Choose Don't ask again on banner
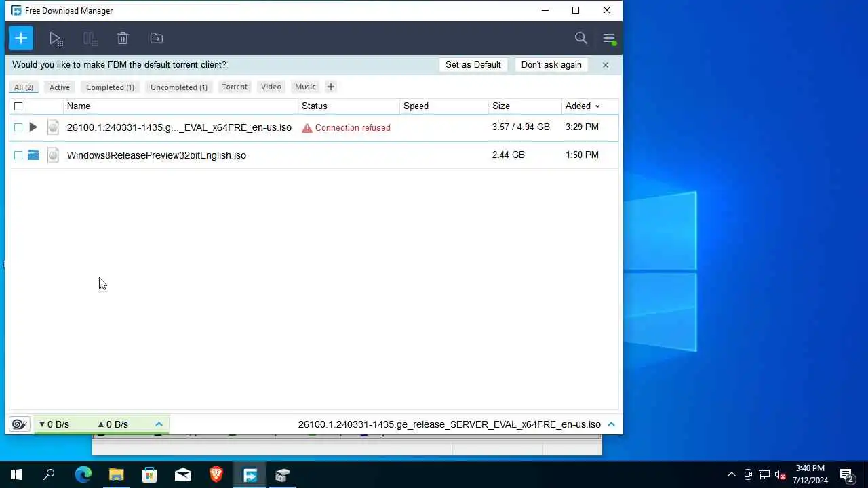The width and height of the screenshot is (868, 488). pos(551,65)
